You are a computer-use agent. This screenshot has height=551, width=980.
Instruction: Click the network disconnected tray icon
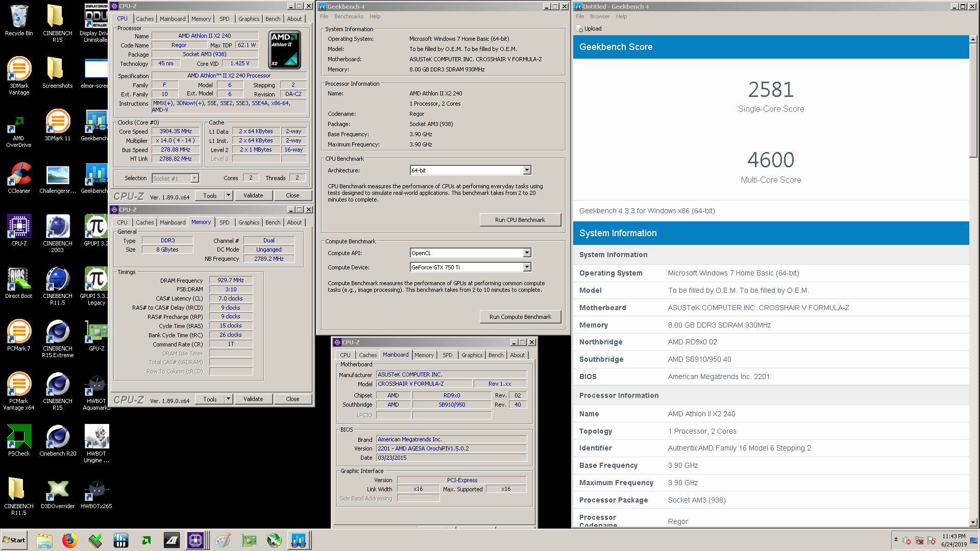coord(919,540)
